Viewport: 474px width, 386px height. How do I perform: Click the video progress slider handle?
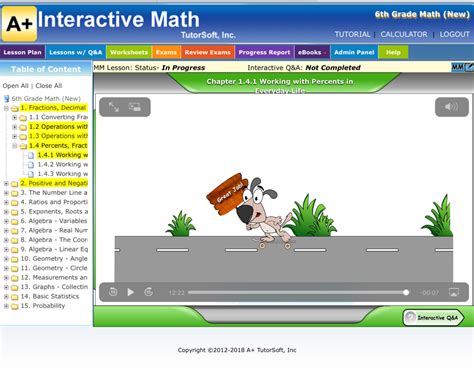pos(406,292)
